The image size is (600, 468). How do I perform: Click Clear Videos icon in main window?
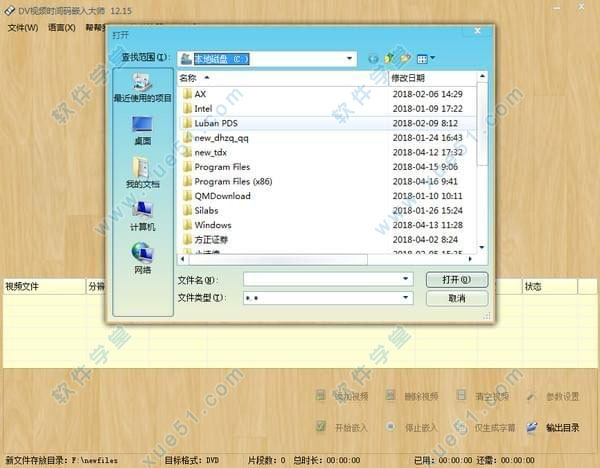(461, 395)
